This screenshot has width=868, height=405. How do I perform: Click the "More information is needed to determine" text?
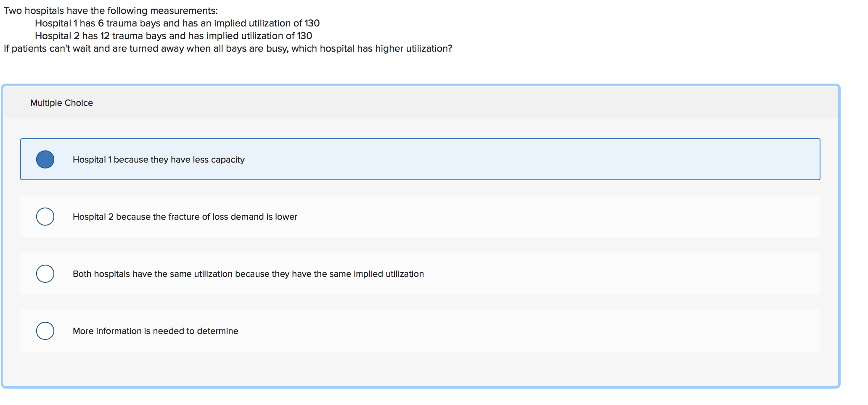coord(155,331)
